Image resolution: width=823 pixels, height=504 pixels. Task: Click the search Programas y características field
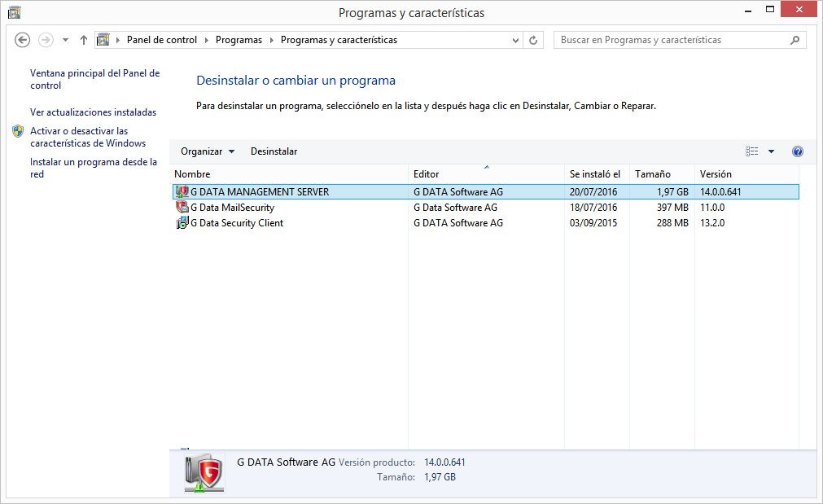672,40
